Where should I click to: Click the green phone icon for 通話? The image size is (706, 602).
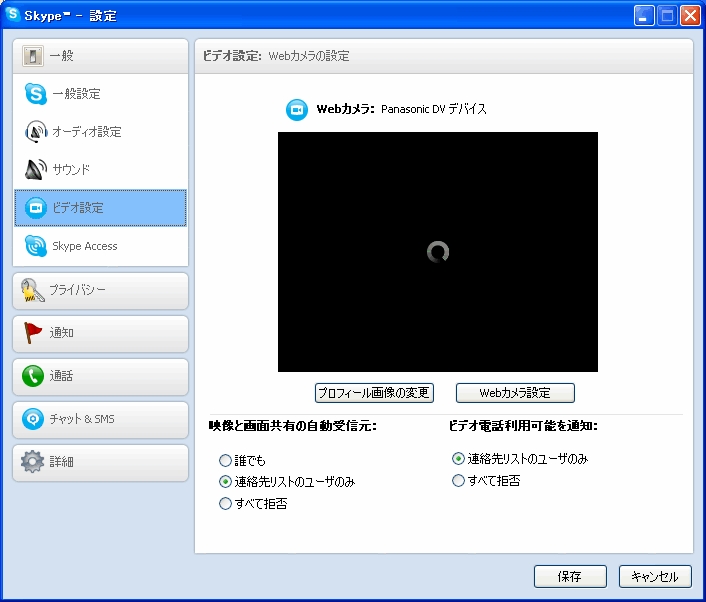(x=33, y=376)
